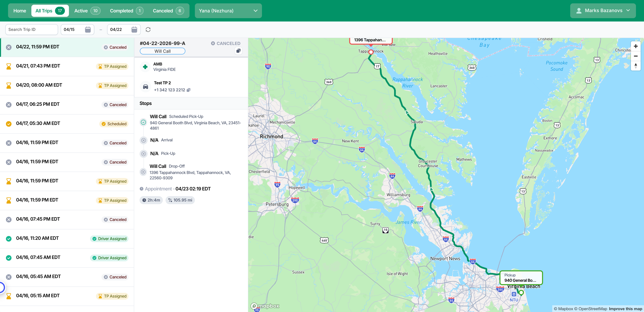Click the Will Call badge button

[163, 51]
